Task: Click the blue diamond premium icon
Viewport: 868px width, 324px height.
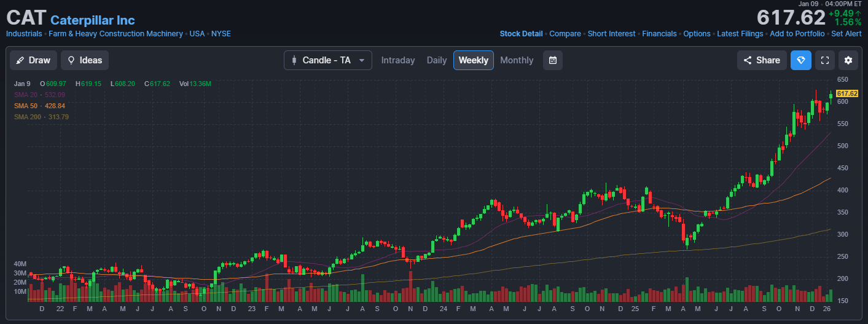Action: 801,60
